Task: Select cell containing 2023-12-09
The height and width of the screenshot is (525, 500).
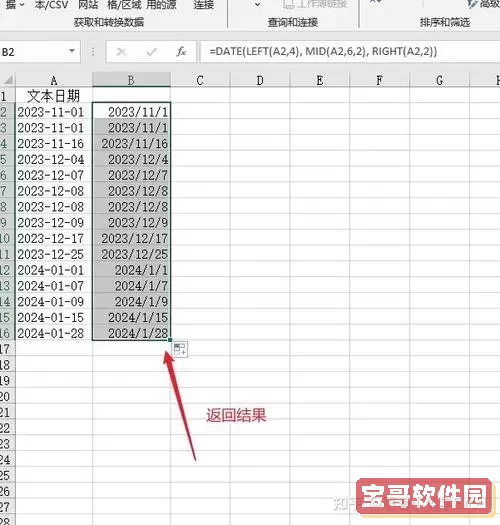Action: point(54,223)
